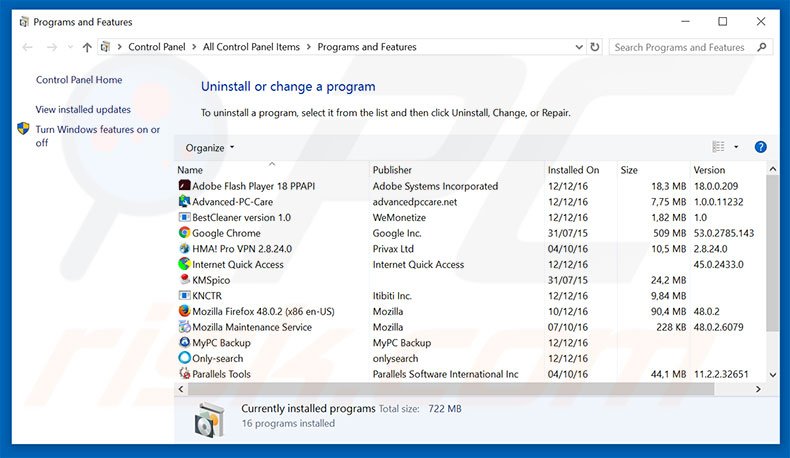
Task: Click the Mozilla Firefox program icon
Action: point(184,311)
